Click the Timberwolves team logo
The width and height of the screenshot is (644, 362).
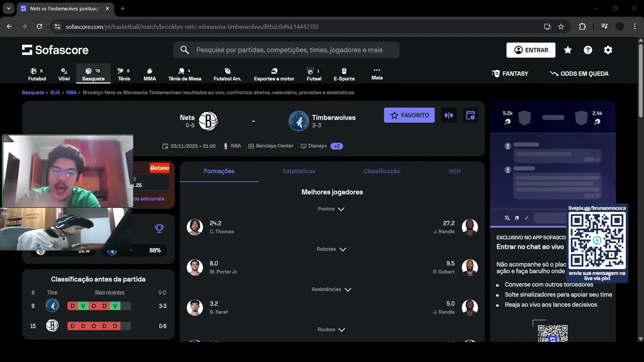(x=298, y=121)
